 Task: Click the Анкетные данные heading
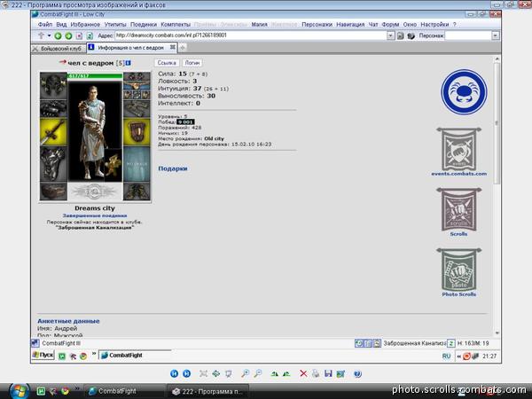pyautogui.click(x=68, y=321)
